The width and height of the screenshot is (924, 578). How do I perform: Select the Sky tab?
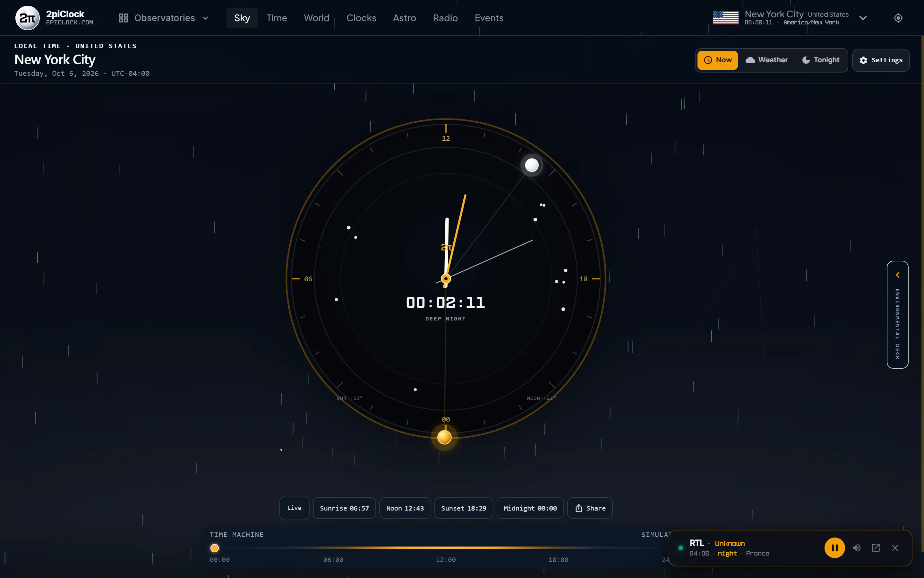242,18
